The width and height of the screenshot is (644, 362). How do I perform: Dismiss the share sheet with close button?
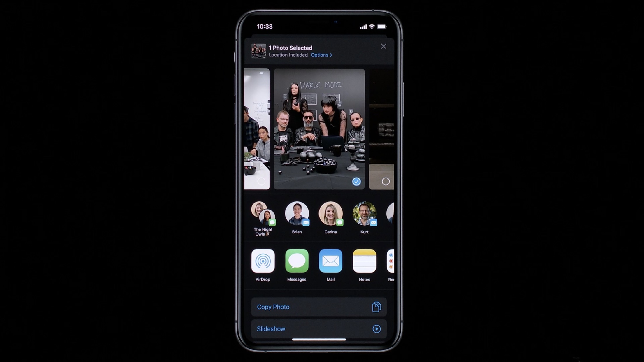tap(383, 46)
